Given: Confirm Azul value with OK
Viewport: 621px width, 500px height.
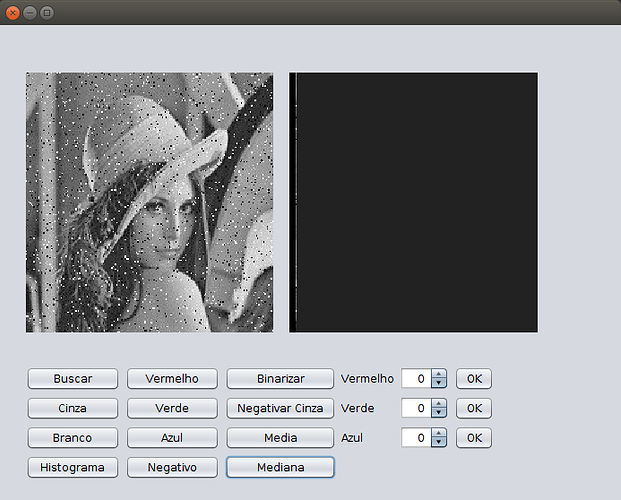Looking at the screenshot, I should tap(474, 438).
